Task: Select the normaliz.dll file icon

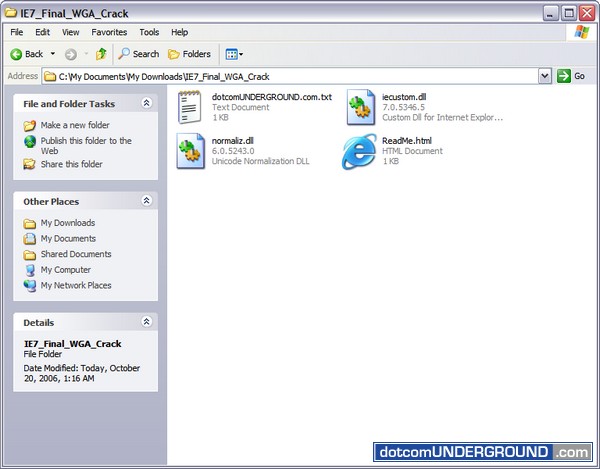Action: pyautogui.click(x=191, y=151)
